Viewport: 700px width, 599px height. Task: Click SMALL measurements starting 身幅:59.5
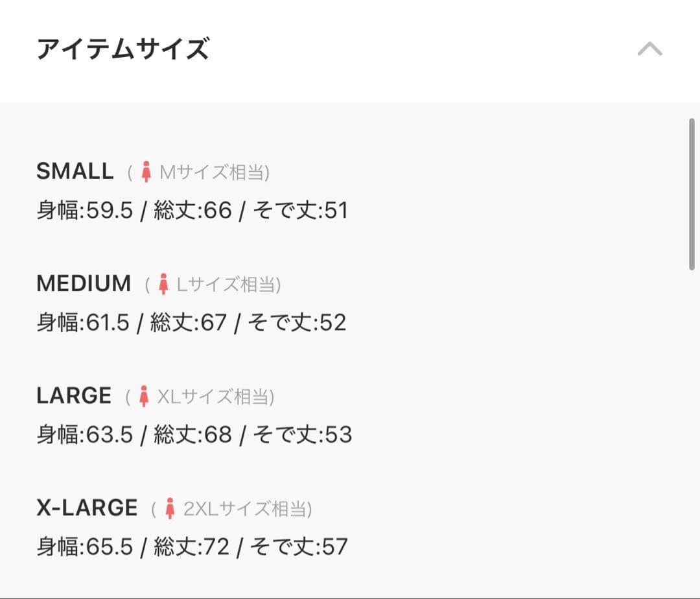pyautogui.click(x=192, y=211)
